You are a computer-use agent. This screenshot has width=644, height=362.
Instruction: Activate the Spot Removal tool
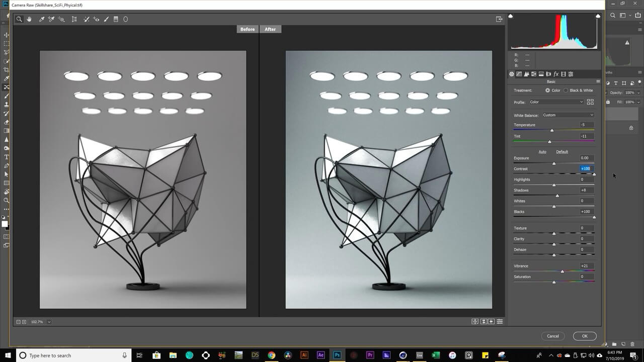87,19
